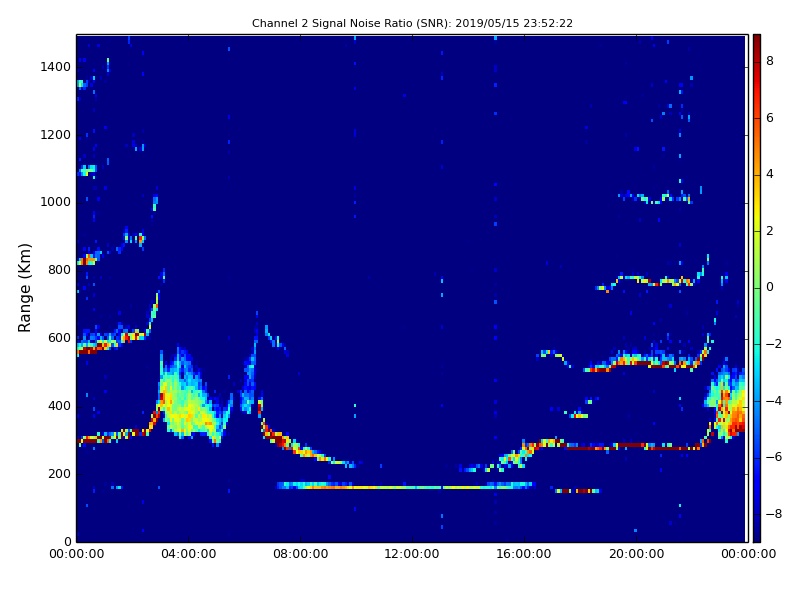Click the 04:00:00 time axis label
The width and height of the screenshot is (800, 600).
(x=188, y=554)
